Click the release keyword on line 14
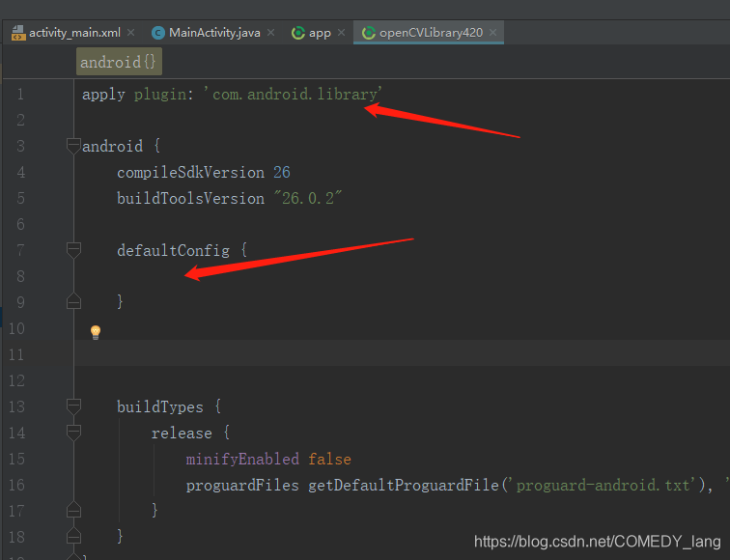Image resolution: width=730 pixels, height=560 pixels. click(x=182, y=434)
